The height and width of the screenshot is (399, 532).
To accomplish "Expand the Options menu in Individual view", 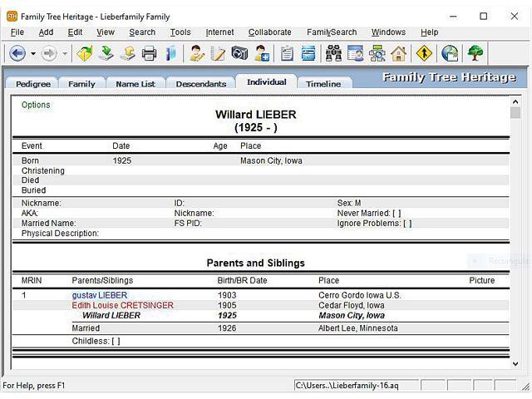I will (x=36, y=105).
